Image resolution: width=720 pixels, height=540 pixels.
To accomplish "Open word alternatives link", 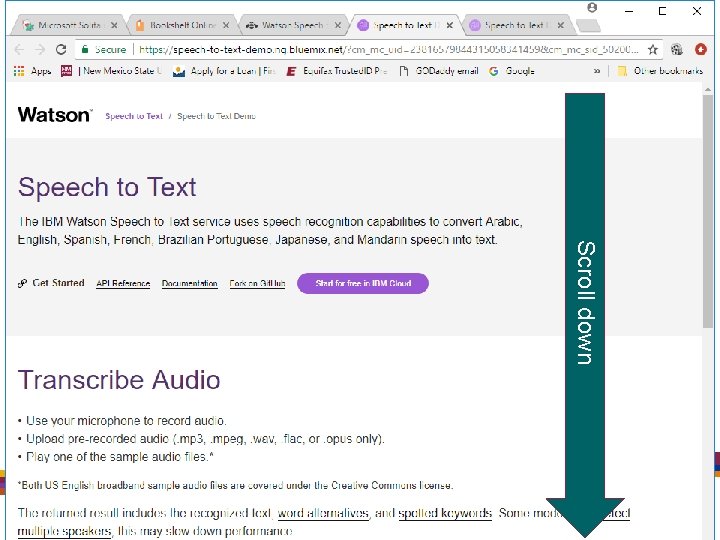I will (x=323, y=513).
